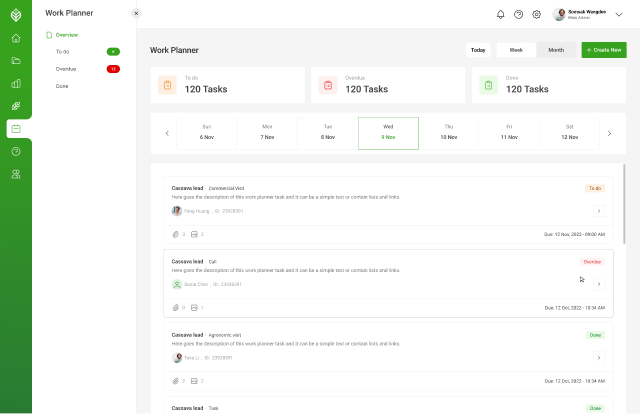Screen dimensions: 640x414
Task: Click the To do status tag
Action: point(595,188)
